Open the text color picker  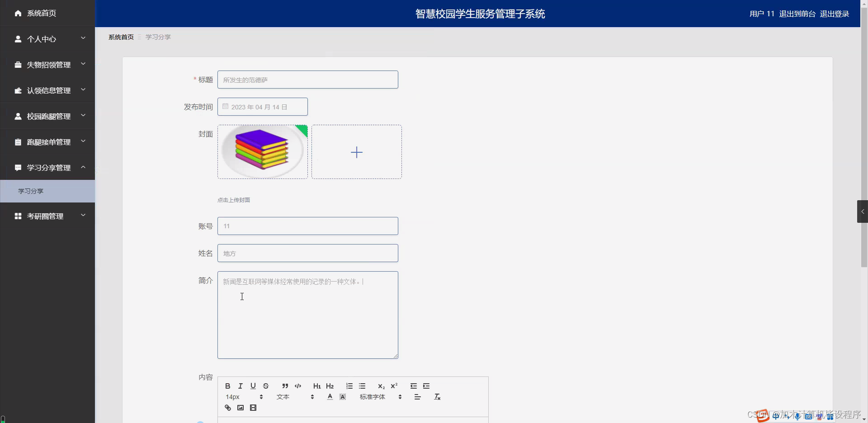click(329, 396)
